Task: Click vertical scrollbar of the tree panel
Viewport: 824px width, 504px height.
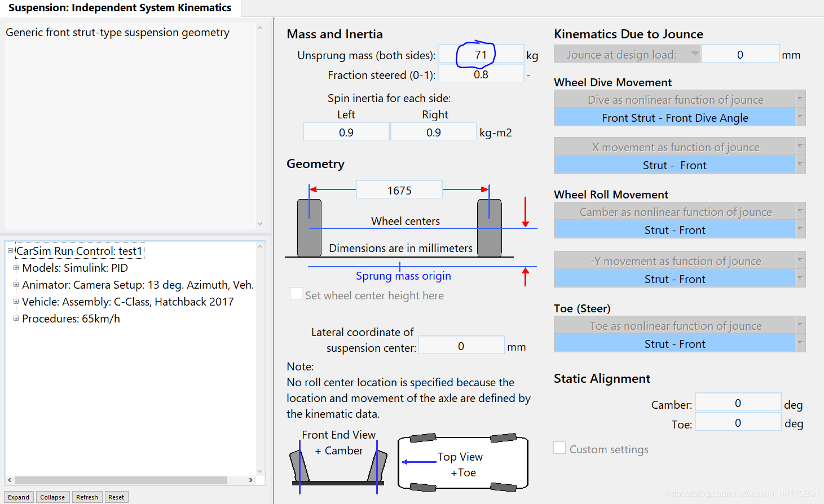Action: (x=260, y=359)
